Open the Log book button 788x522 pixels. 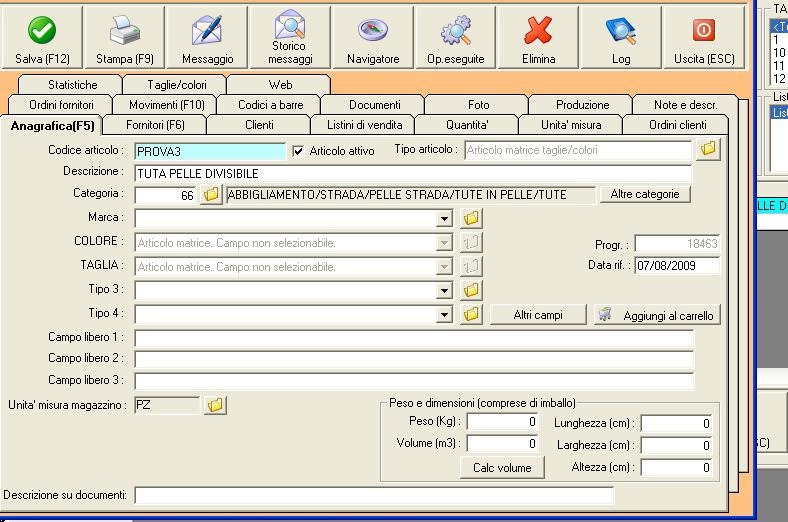[x=621, y=37]
